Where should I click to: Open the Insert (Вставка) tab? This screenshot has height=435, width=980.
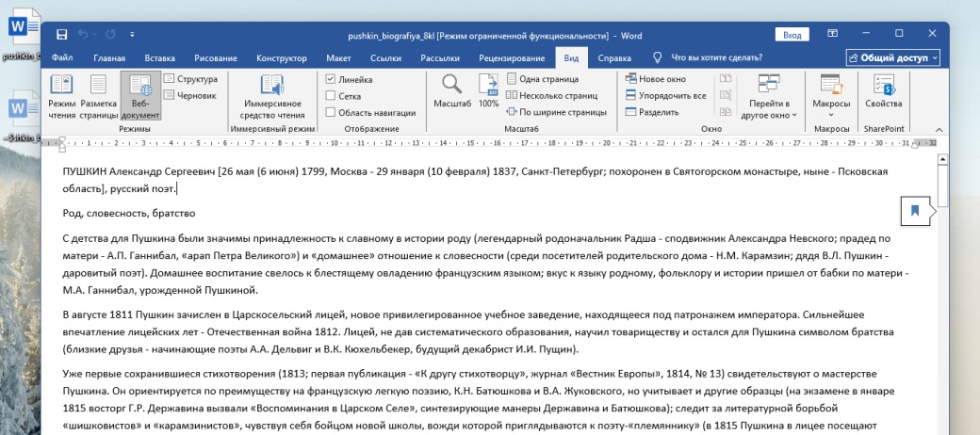point(159,58)
